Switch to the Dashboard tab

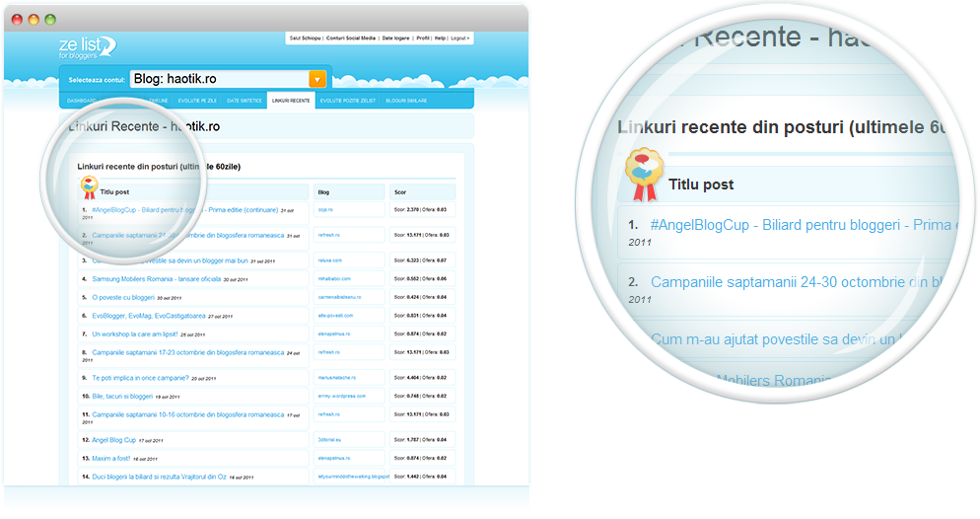pyautogui.click(x=81, y=101)
